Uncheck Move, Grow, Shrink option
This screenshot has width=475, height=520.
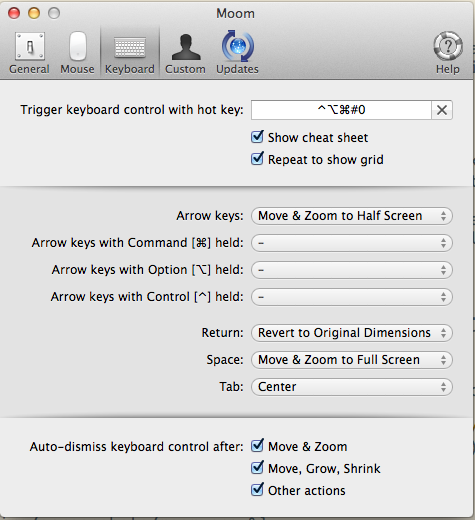[257, 468]
